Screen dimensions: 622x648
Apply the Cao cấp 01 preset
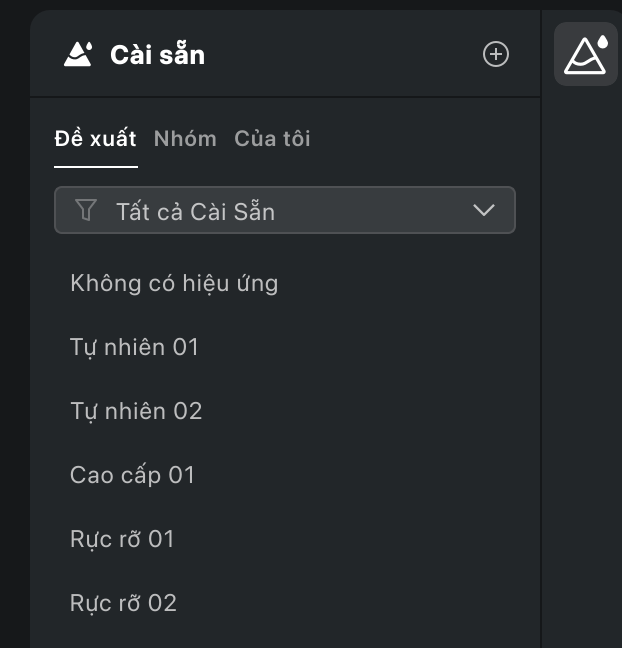tap(132, 475)
